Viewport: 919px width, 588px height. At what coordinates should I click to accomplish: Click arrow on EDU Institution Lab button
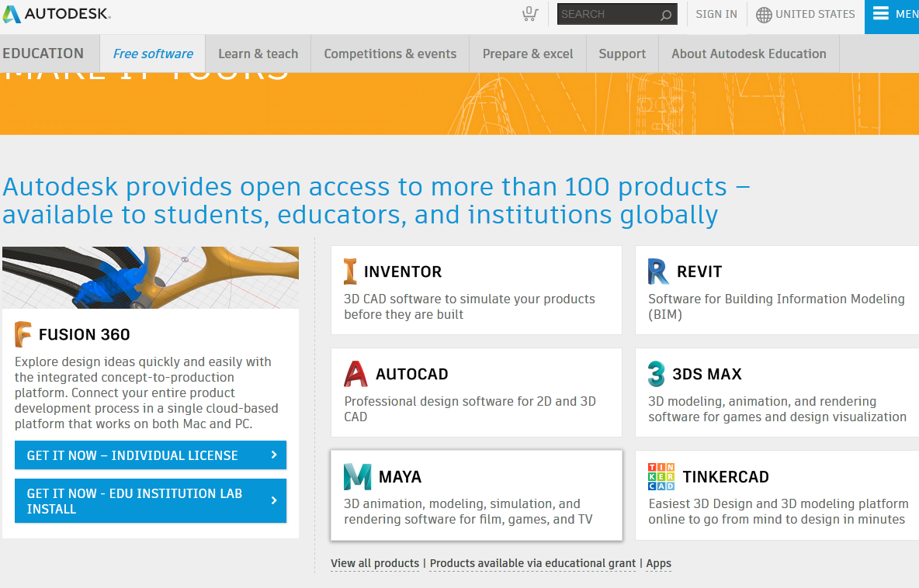(274, 500)
